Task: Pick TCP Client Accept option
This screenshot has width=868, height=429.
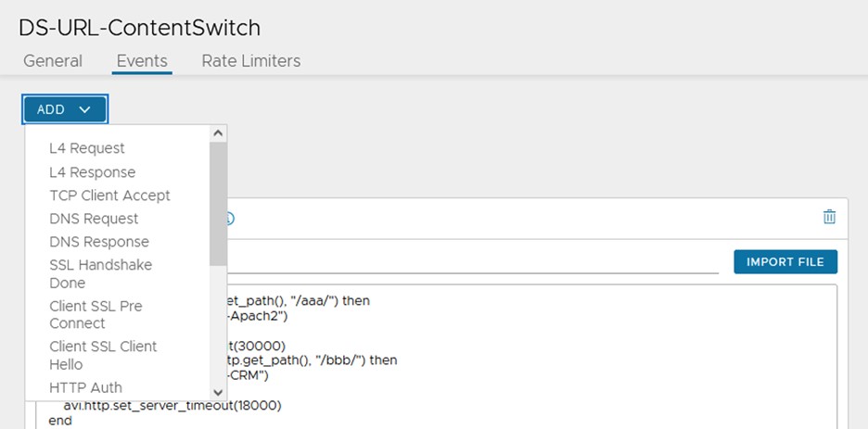Action: [109, 196]
